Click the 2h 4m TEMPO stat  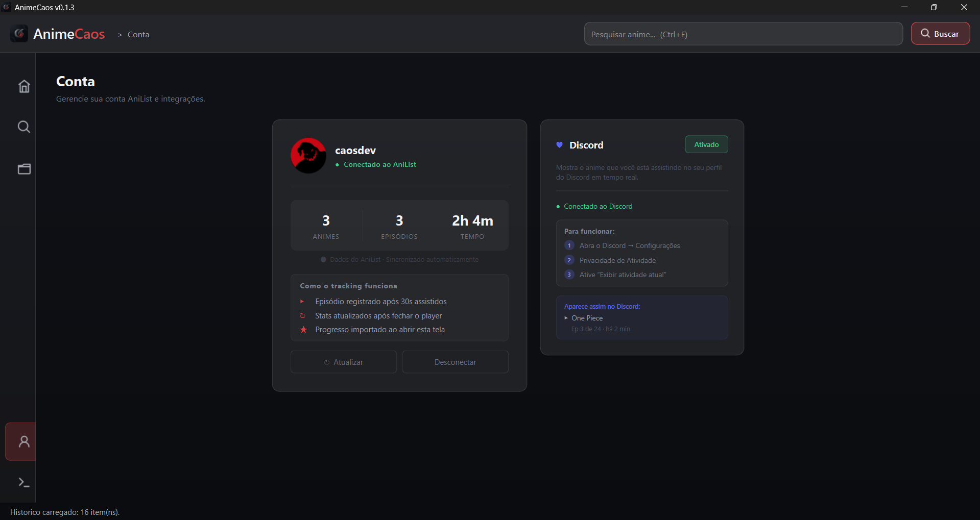[472, 226]
